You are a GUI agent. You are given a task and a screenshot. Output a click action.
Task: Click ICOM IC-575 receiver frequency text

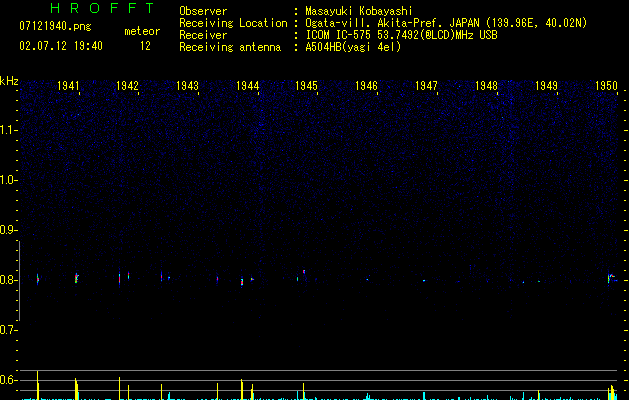(x=401, y=35)
